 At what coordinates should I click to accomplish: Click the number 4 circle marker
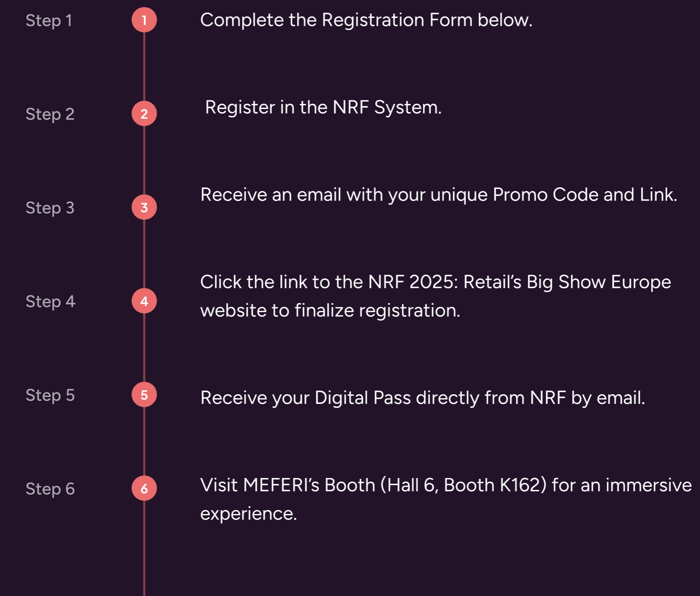[x=144, y=301]
